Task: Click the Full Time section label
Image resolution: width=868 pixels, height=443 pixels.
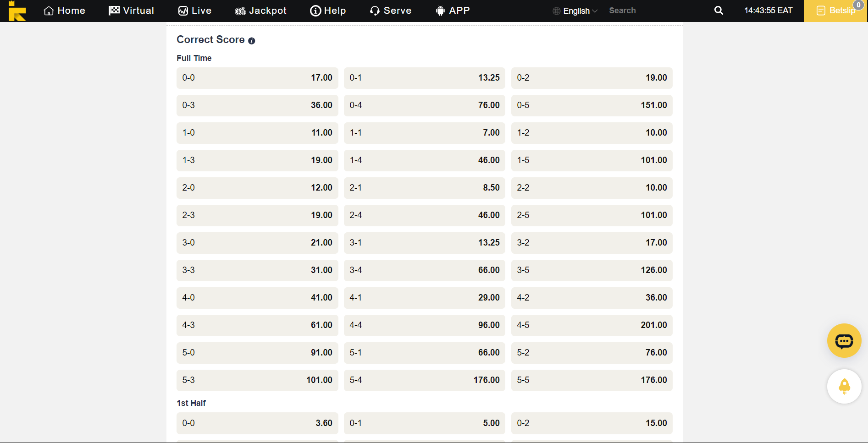Action: click(194, 58)
